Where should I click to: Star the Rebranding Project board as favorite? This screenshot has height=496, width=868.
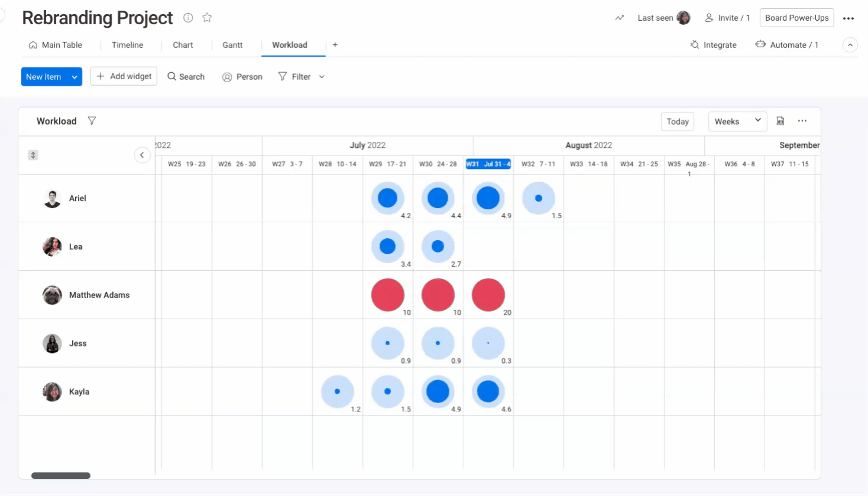pos(207,18)
